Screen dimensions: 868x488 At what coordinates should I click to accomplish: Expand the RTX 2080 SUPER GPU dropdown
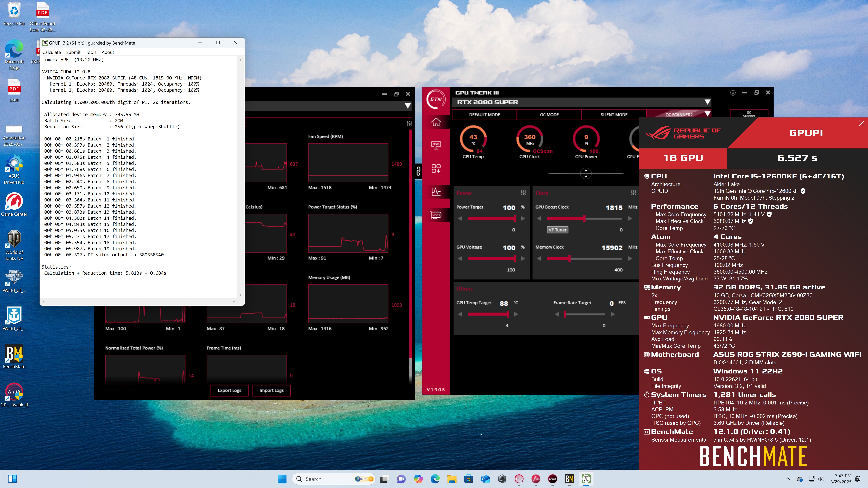tap(707, 102)
